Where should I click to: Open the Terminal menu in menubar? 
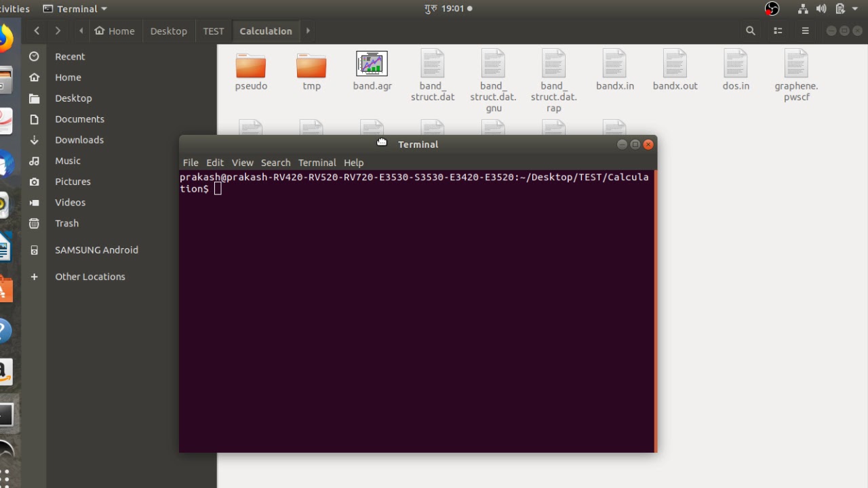(317, 163)
